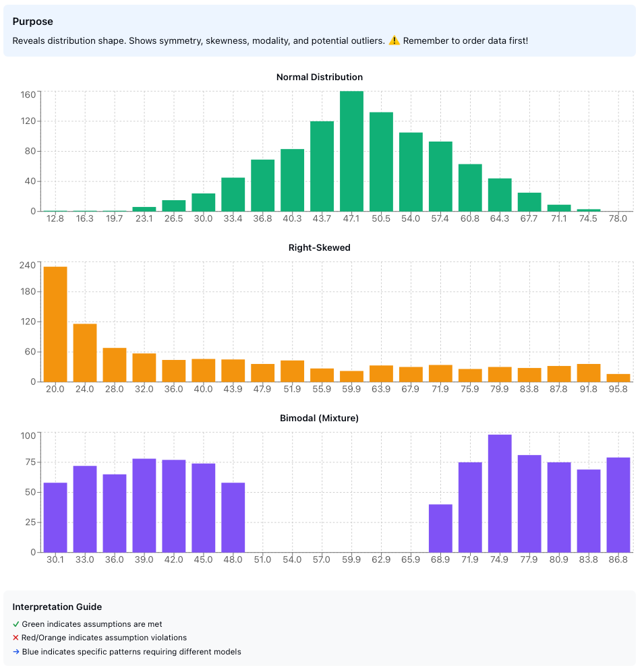The height and width of the screenshot is (672, 644).
Task: Select the Normal Distribution chart title
Action: tap(319, 77)
